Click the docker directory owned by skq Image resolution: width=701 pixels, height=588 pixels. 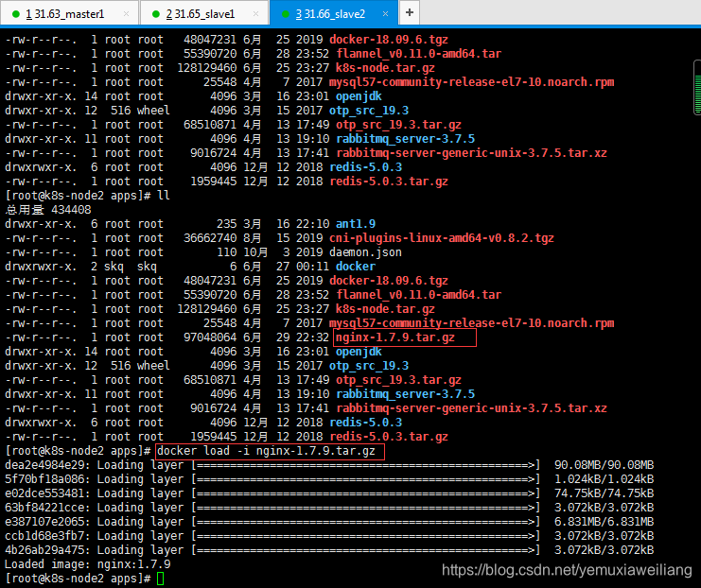coord(356,267)
